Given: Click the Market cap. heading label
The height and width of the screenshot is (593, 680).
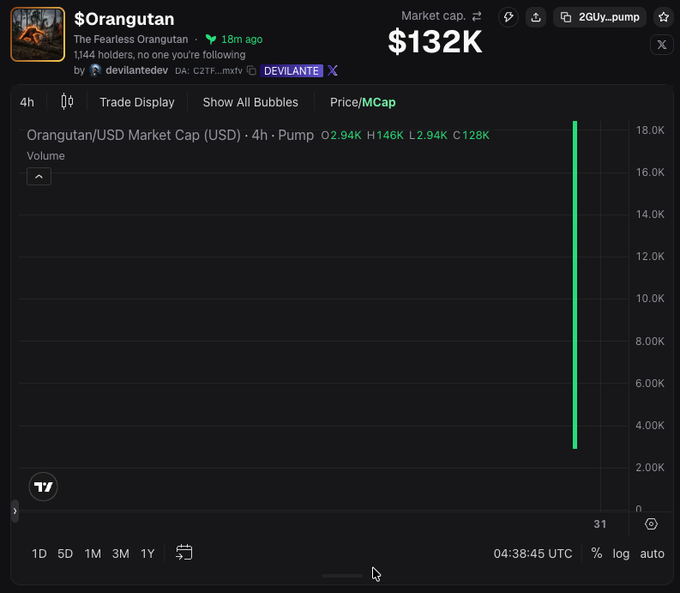Looking at the screenshot, I should pyautogui.click(x=433, y=16).
